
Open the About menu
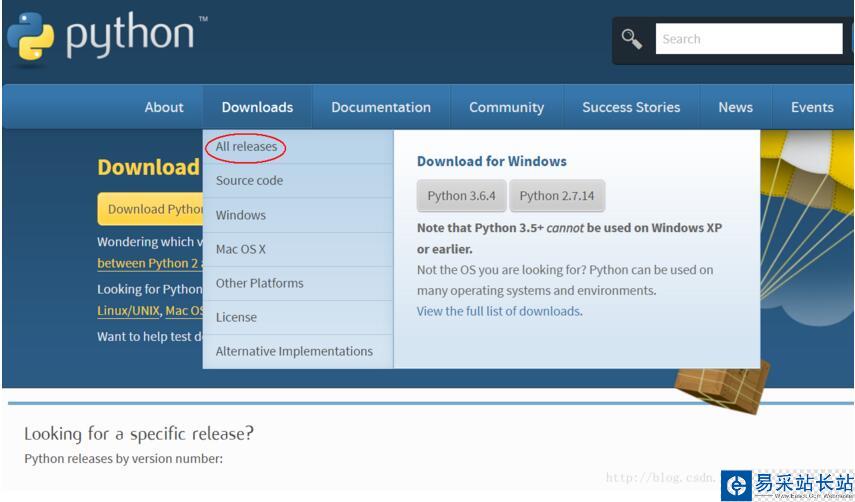[x=164, y=107]
